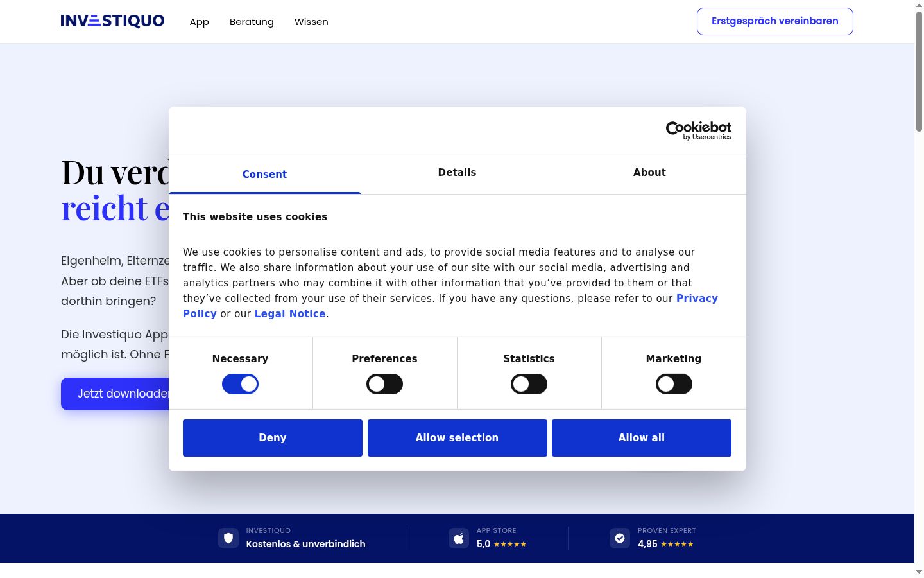Open the App menu item
The height and width of the screenshot is (578, 924).
200,22
